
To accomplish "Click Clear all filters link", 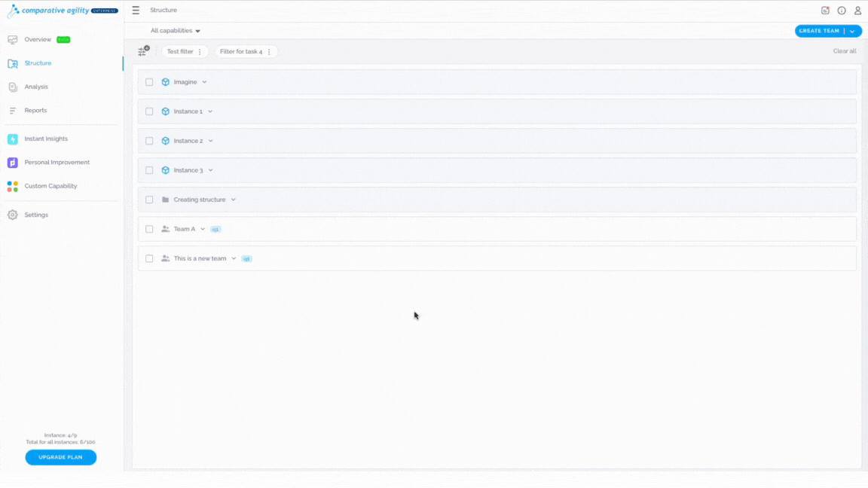I will pos(844,51).
